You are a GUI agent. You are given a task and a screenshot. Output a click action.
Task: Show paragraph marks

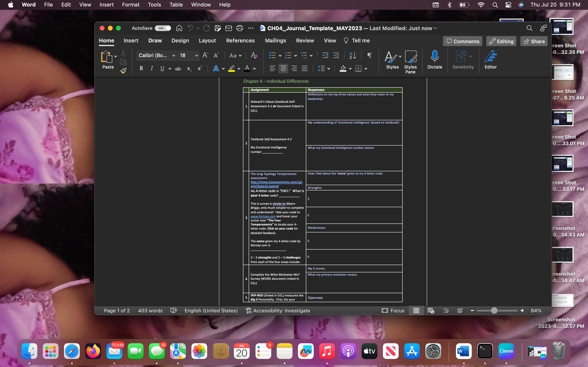coord(369,55)
